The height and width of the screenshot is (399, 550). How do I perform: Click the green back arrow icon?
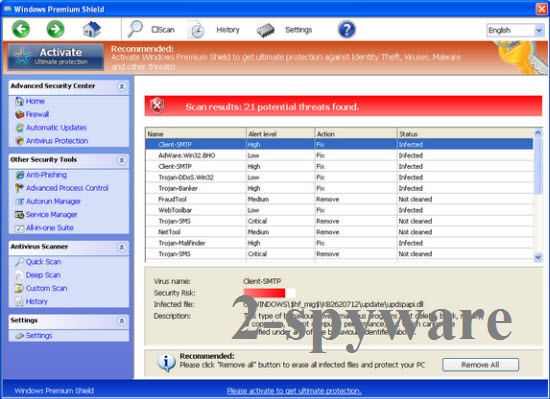click(21, 29)
